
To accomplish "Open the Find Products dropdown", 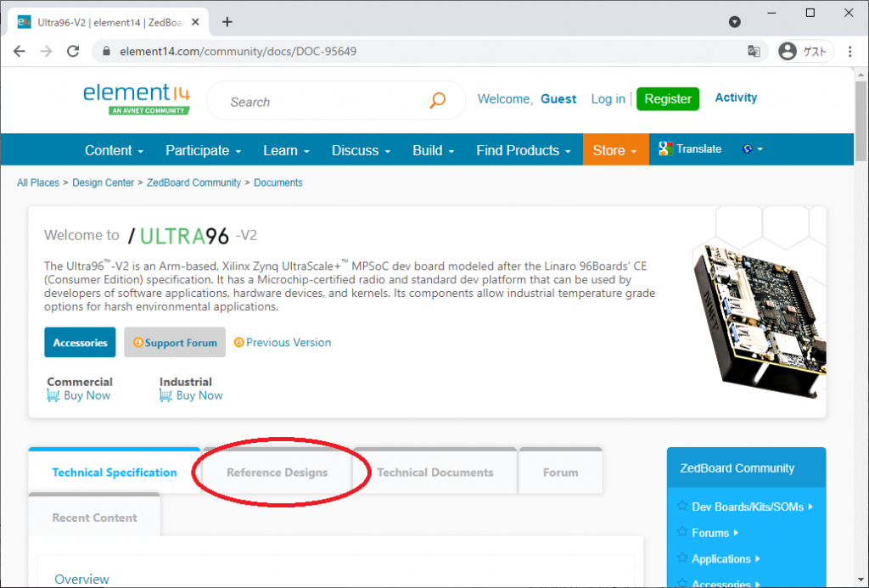I will coord(524,150).
